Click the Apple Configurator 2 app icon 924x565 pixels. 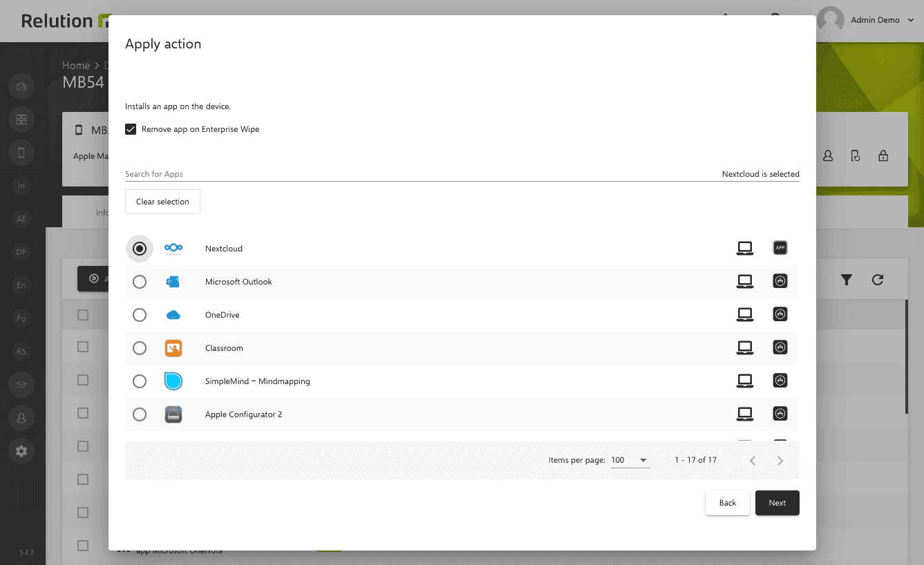[173, 414]
